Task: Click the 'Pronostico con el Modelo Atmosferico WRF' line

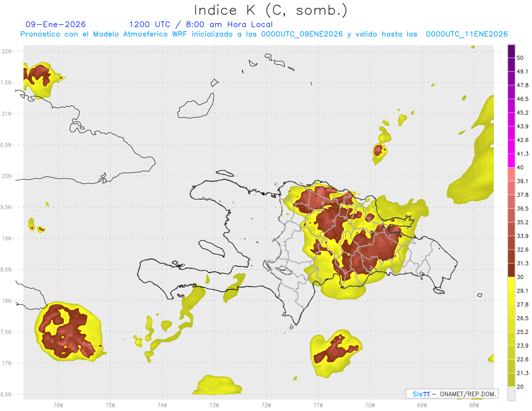Action: 264,34
